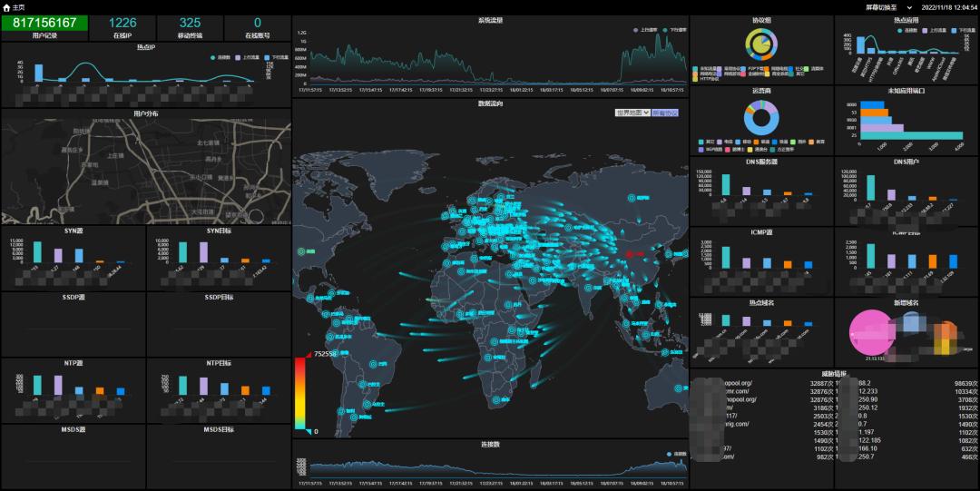Click the 系统流量 traffic area chart

pos(498,58)
